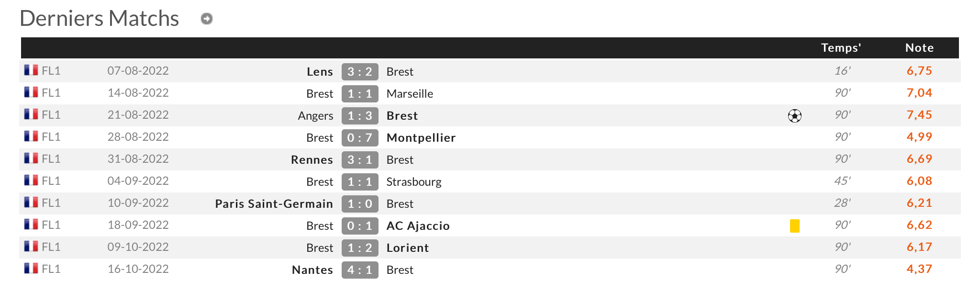Open the Marseille team link
This screenshot has width=980, height=304.
point(410,94)
